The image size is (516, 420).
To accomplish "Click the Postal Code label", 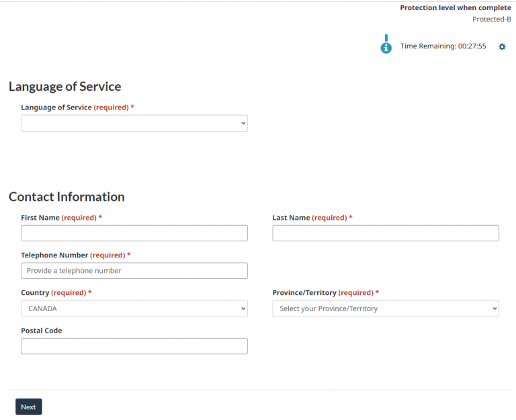I will (42, 331).
